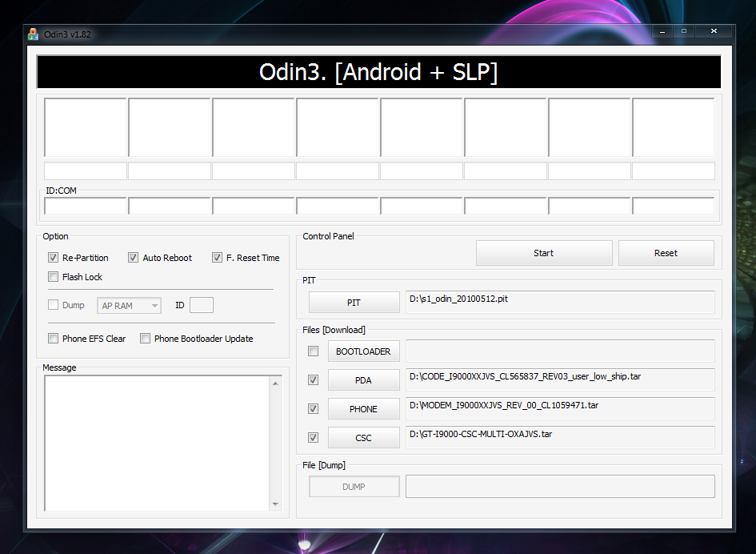
Task: Click the File Dump path field
Action: (x=560, y=487)
